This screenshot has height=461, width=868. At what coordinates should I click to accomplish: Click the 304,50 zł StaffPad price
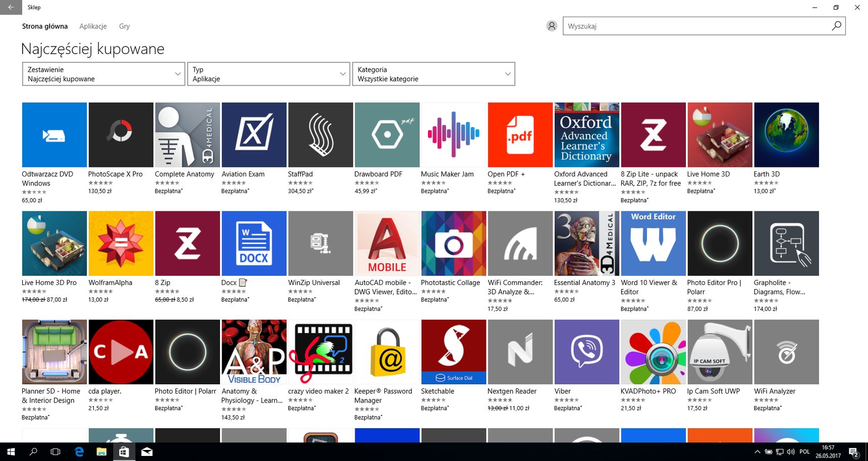pyautogui.click(x=300, y=191)
